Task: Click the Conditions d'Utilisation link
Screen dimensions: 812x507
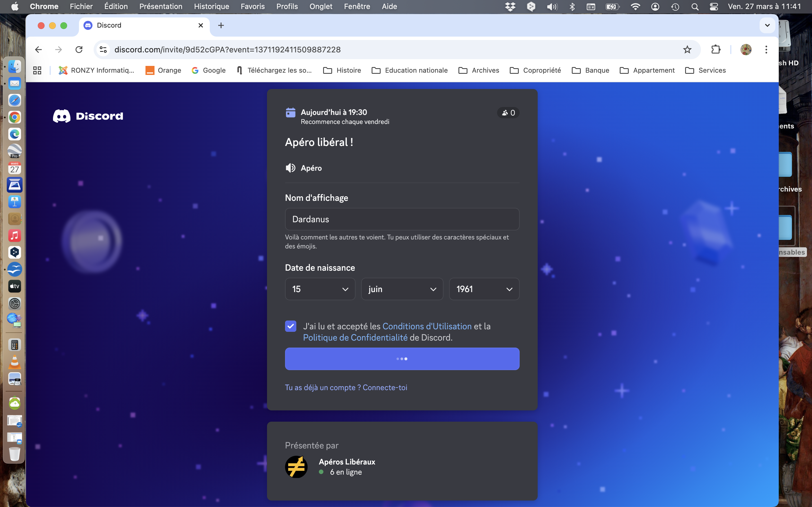Action: [x=427, y=326]
